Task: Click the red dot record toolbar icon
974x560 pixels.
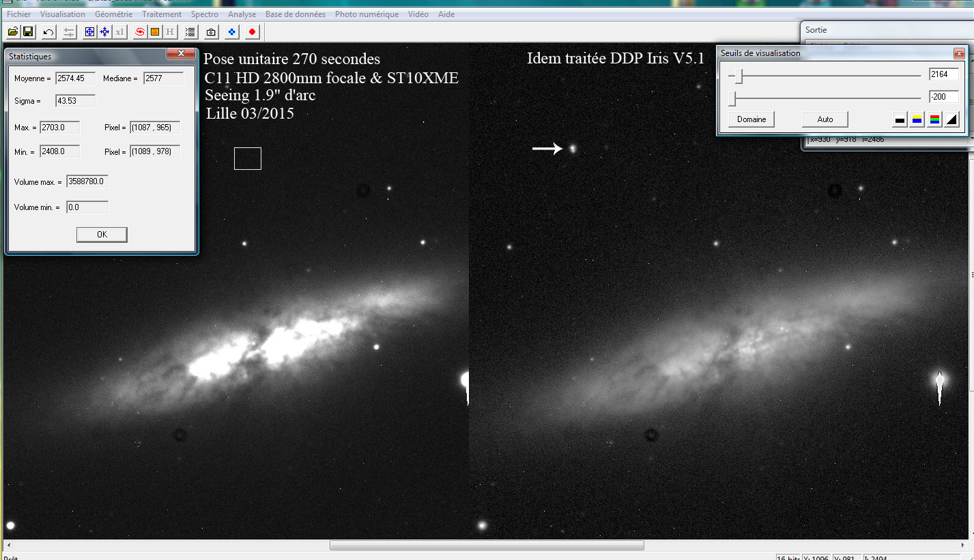Action: pyautogui.click(x=253, y=31)
